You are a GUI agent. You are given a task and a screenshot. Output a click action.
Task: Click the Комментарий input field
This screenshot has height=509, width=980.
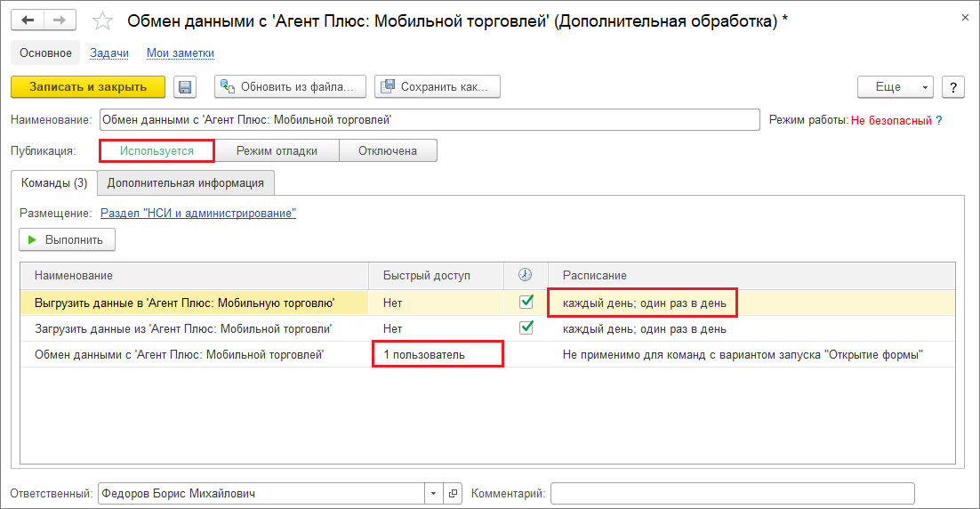pyautogui.click(x=733, y=493)
